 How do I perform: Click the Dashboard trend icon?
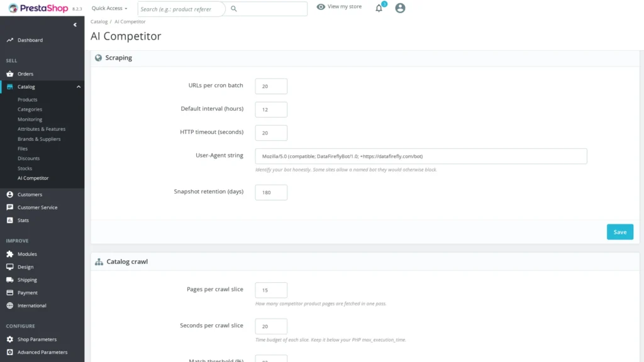[x=10, y=40]
